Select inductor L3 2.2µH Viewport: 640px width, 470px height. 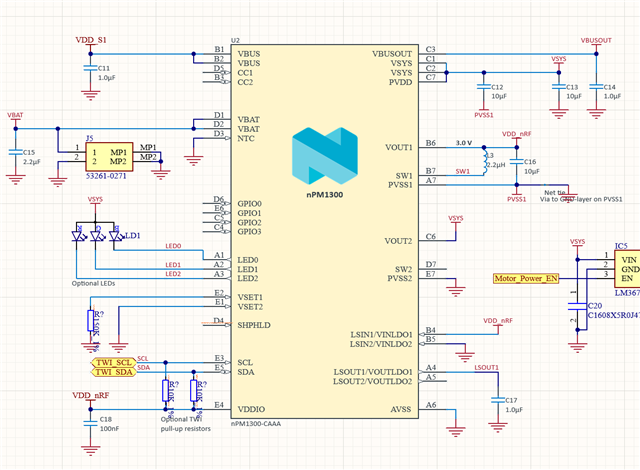(x=485, y=161)
